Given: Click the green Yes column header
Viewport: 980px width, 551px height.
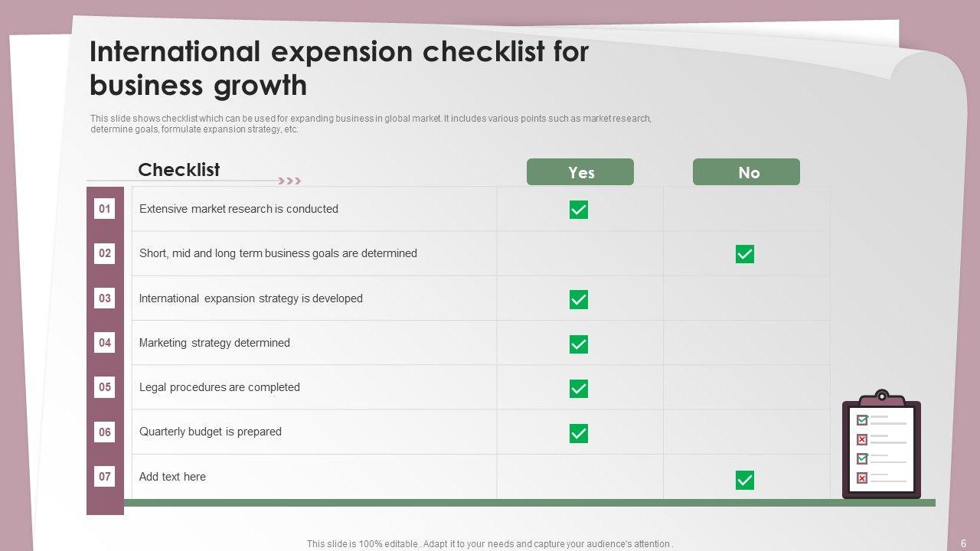Looking at the screenshot, I should tap(580, 172).
